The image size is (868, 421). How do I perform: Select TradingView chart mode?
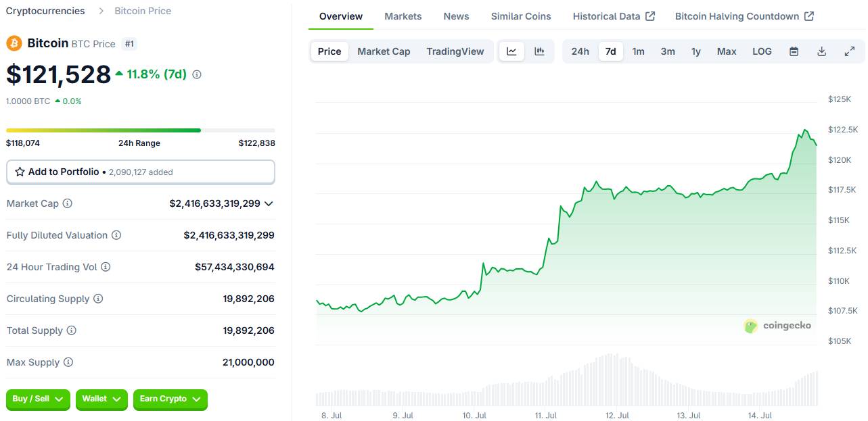(455, 51)
